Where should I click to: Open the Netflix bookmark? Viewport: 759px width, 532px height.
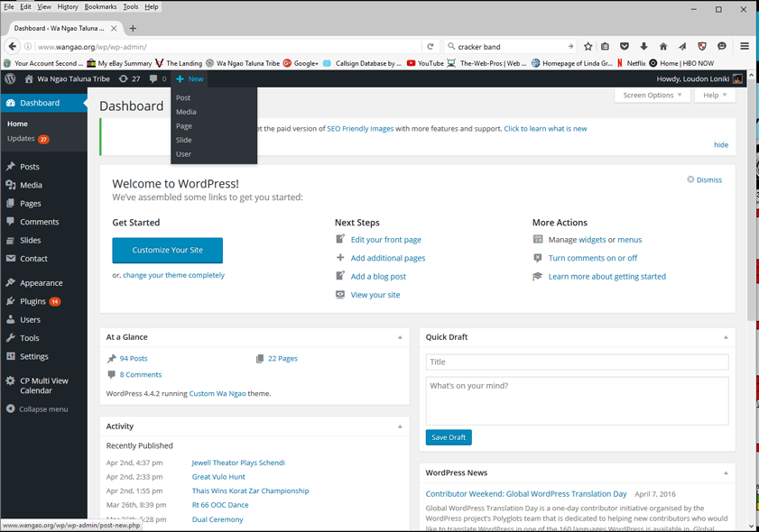point(631,63)
